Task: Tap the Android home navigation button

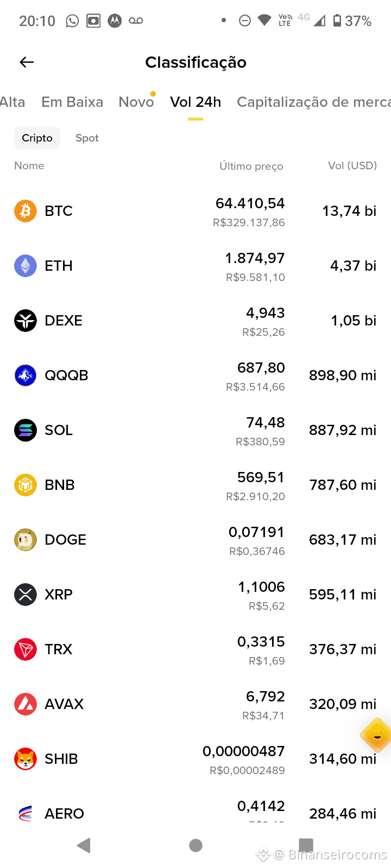Action: [196, 845]
